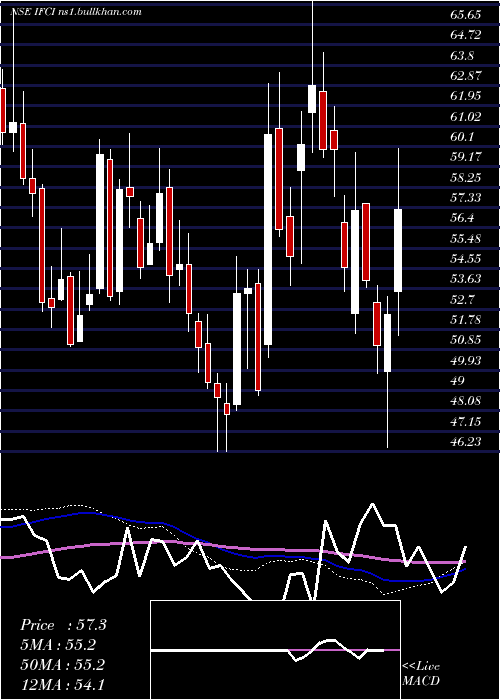Click the 46.23 price level label
The height and width of the screenshot is (700, 500).
click(x=466, y=442)
